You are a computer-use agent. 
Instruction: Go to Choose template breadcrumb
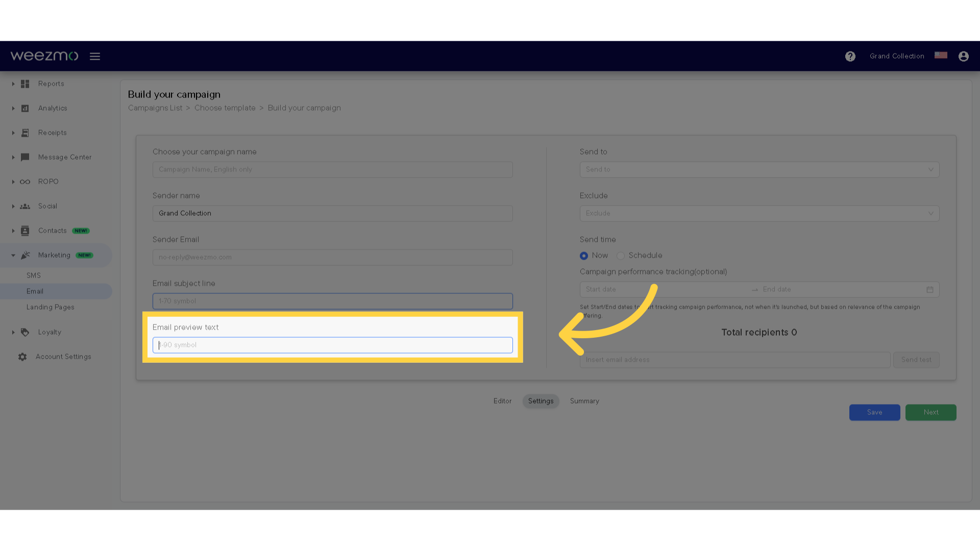click(225, 108)
